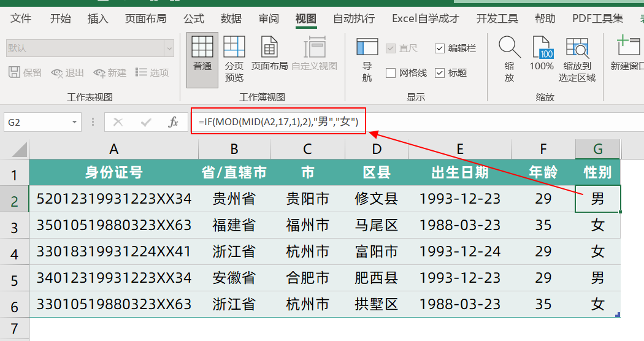This screenshot has height=341, width=644.
Task: Reset zoom with the 100% icon
Action: [x=542, y=54]
